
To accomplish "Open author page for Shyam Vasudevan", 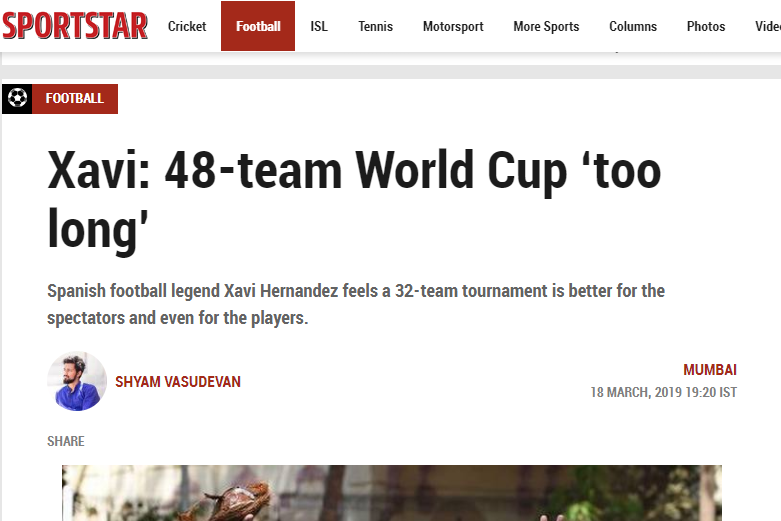I will 178,382.
